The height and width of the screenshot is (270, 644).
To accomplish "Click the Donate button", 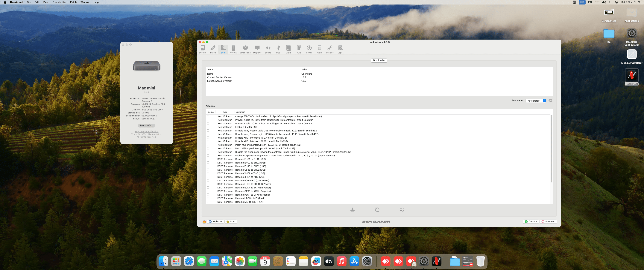I will coord(531,222).
